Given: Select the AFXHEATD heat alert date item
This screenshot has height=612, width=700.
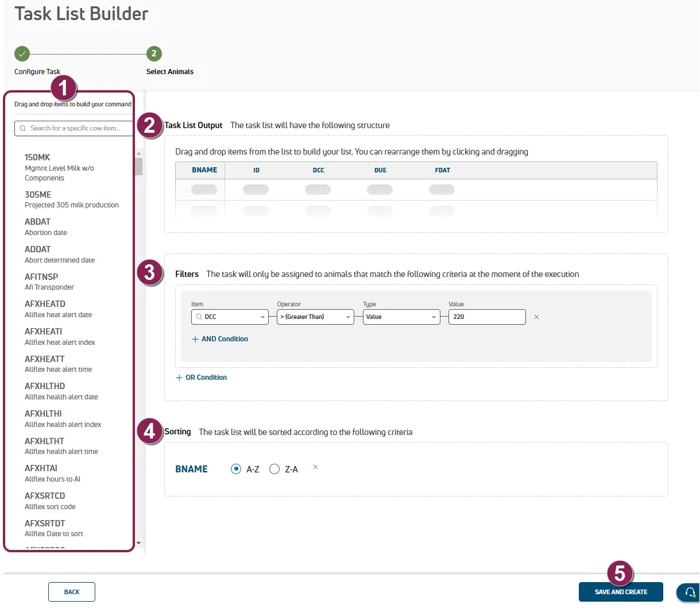Looking at the screenshot, I should [x=58, y=309].
